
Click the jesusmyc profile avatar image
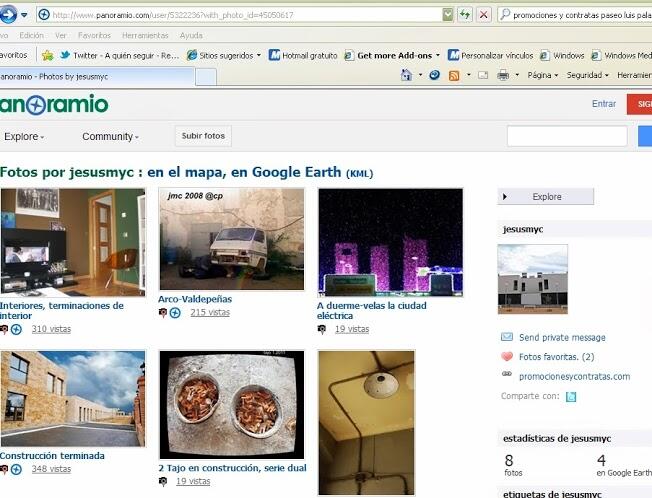(533, 279)
